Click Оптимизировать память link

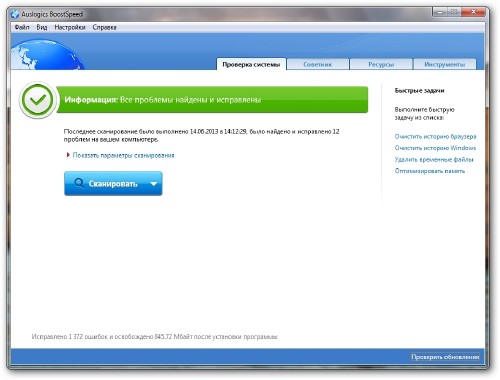pyautogui.click(x=430, y=171)
